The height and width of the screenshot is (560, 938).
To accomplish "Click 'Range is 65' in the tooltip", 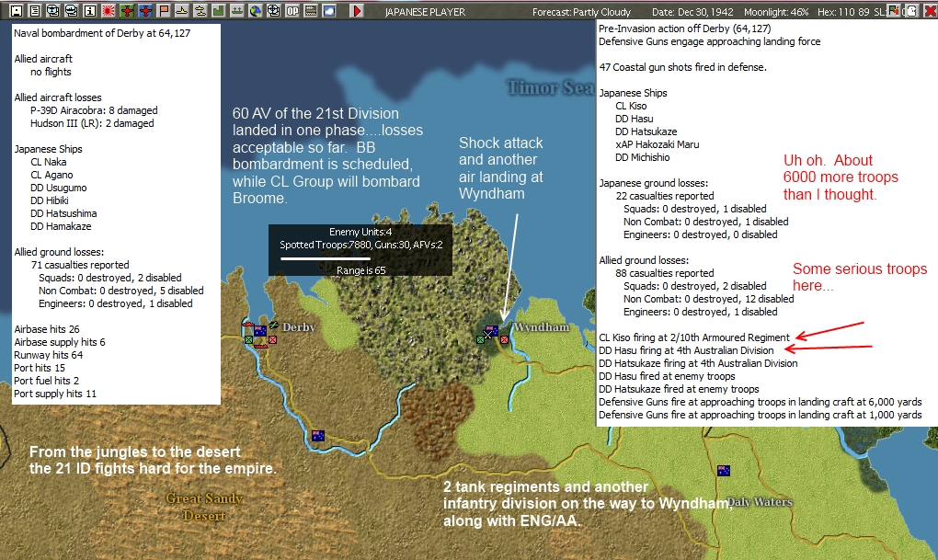I will (x=360, y=270).
